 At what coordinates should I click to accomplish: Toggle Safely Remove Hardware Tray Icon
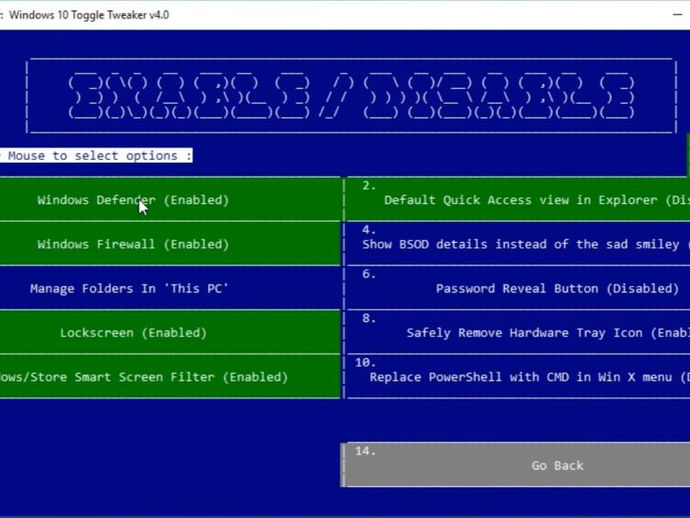[518, 333]
